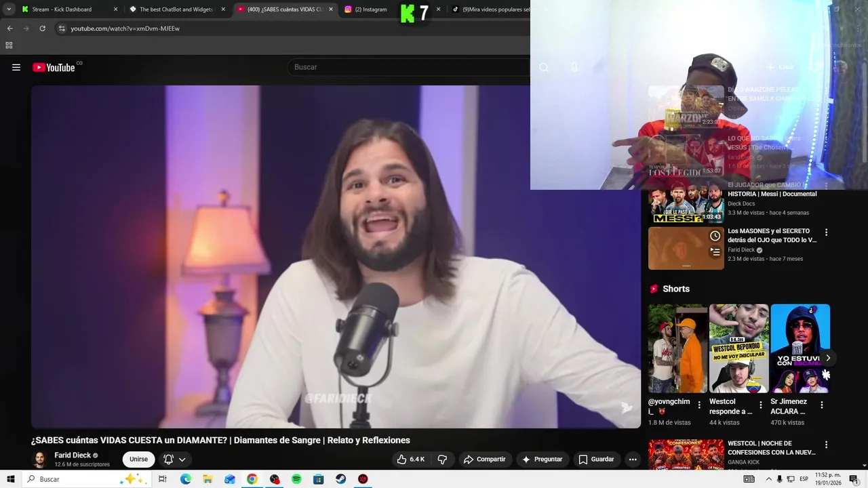Open File Explorer from taskbar
868x488 pixels.
pyautogui.click(x=208, y=479)
